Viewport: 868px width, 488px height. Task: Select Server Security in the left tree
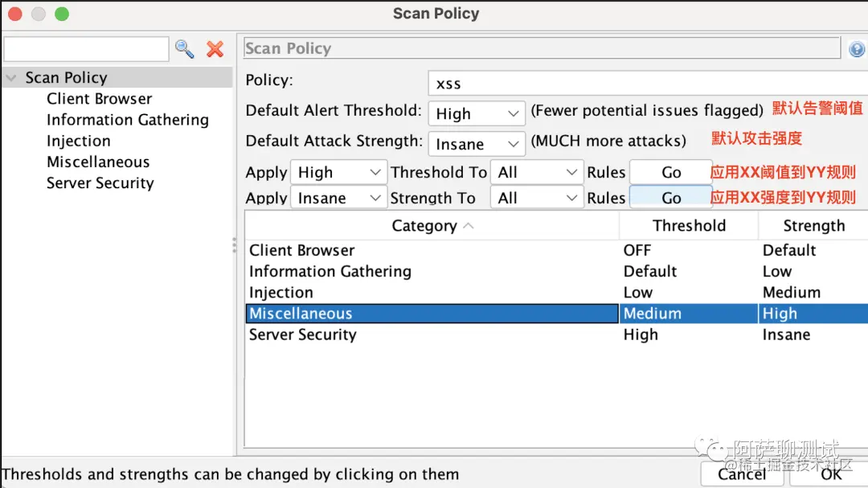coord(100,182)
